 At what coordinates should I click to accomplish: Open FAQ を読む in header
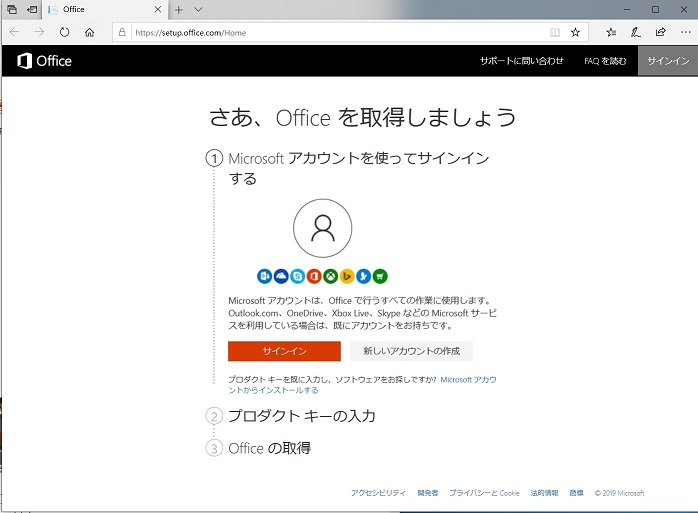point(605,61)
